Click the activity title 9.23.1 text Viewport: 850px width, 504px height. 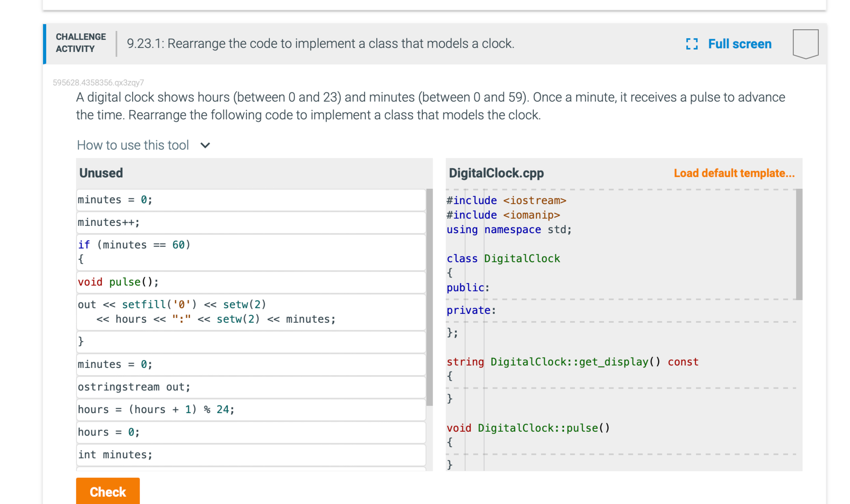(x=321, y=43)
